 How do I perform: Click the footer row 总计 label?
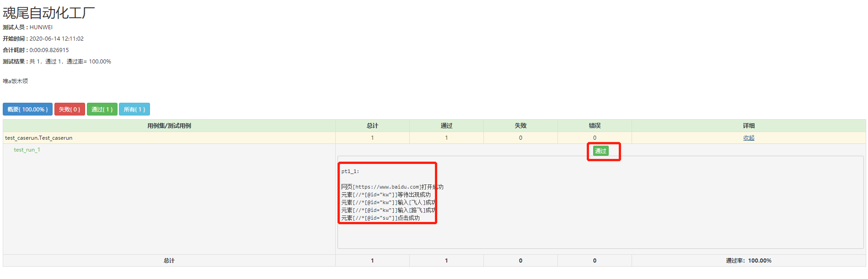(x=169, y=261)
